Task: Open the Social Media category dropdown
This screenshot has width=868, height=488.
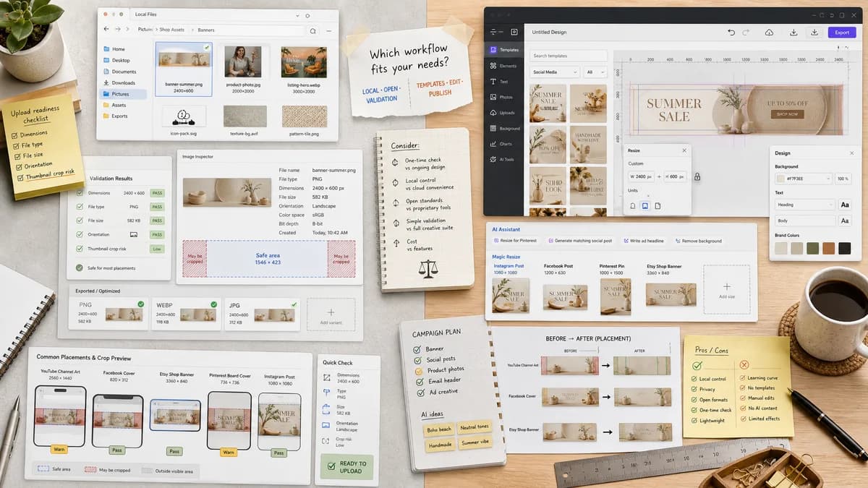Action: tap(555, 72)
